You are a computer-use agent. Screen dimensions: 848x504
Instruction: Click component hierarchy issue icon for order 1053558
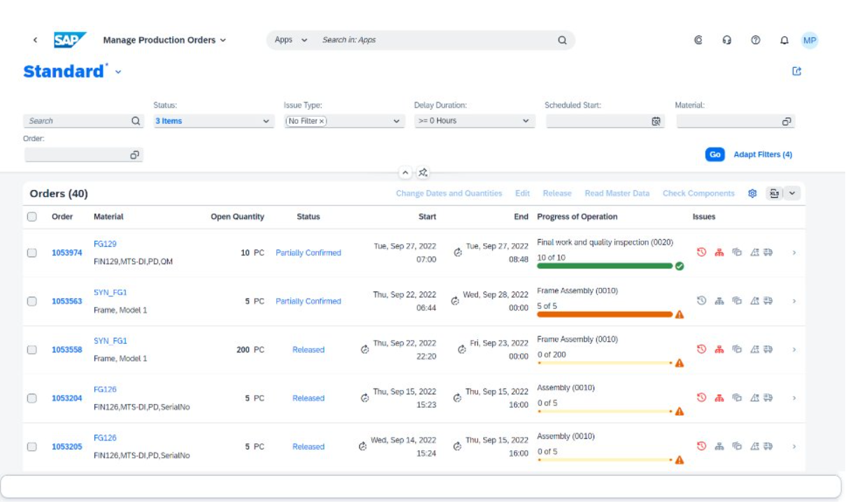point(719,350)
